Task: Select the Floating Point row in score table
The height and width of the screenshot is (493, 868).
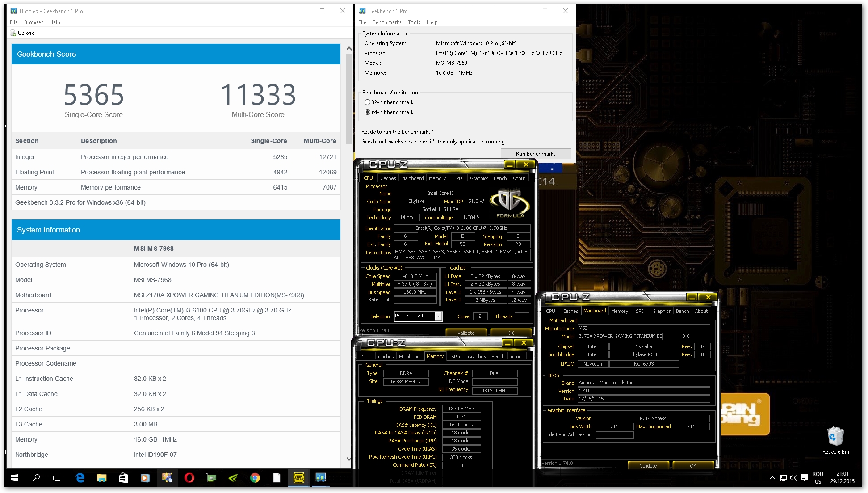Action: [176, 172]
